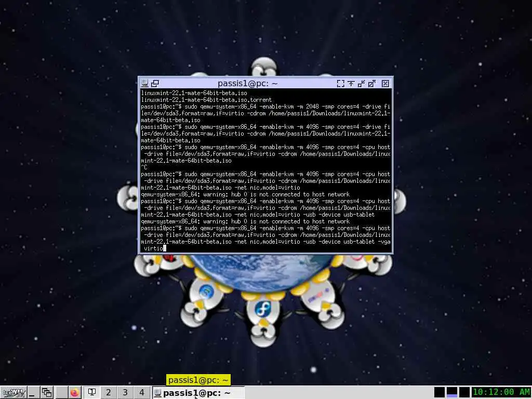Click the third monitor graph in the tray
The image size is (532, 399).
pos(464,392)
